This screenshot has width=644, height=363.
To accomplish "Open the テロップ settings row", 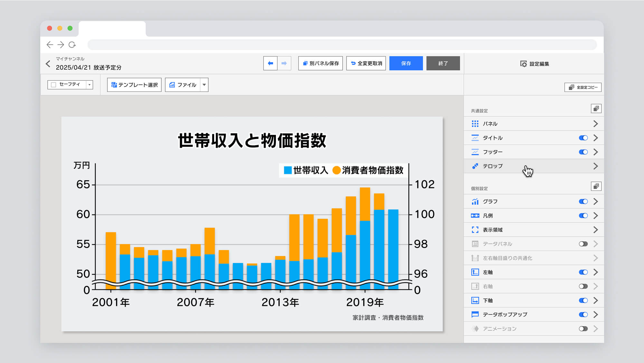I will 534,166.
